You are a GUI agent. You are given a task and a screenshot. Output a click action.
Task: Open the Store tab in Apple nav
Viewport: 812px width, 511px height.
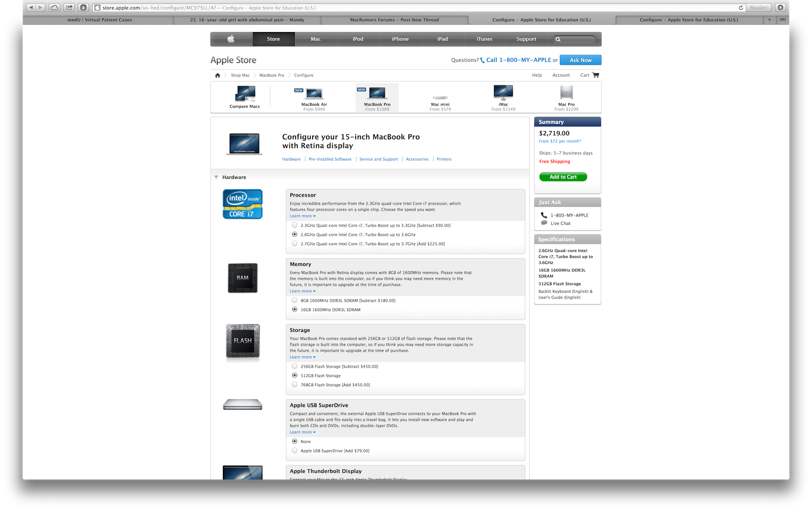coord(273,39)
